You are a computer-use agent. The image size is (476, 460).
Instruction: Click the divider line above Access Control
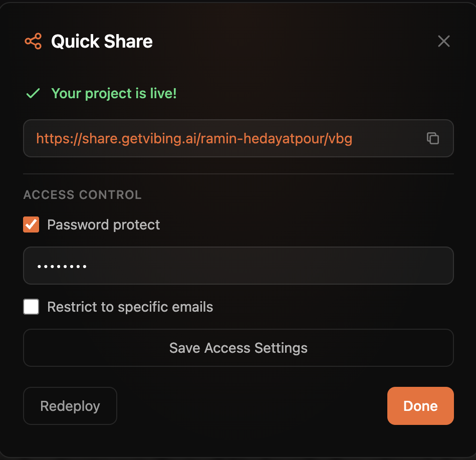pos(238,174)
